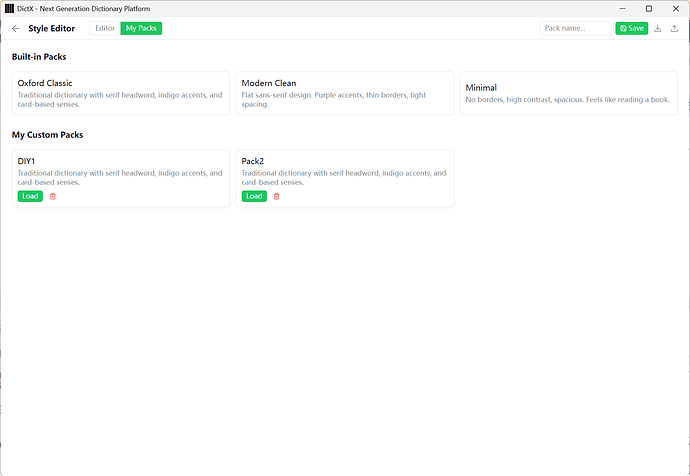Choose the Minimal pack card
This screenshot has height=476, width=690.
569,93
